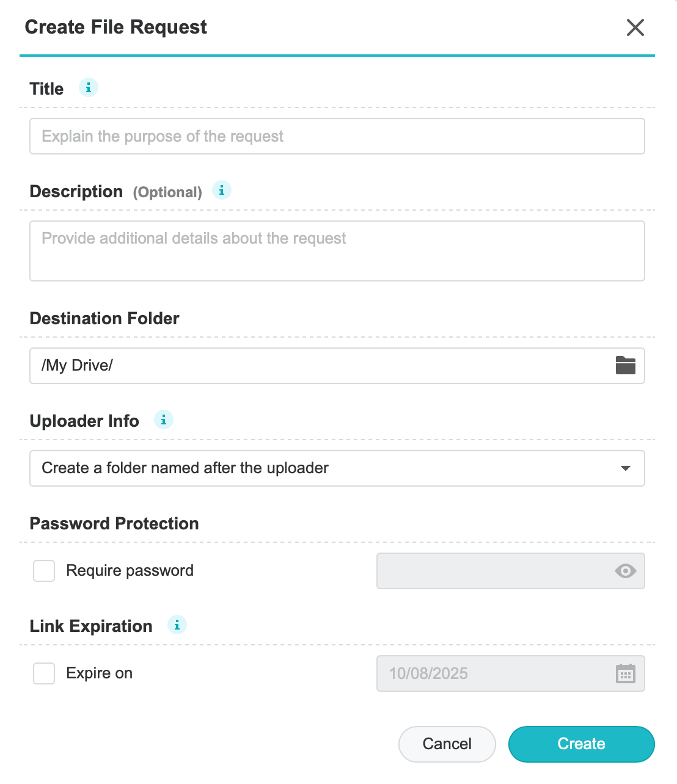Click into the Description text area
Viewport: 677px width, 784px height.
337,251
